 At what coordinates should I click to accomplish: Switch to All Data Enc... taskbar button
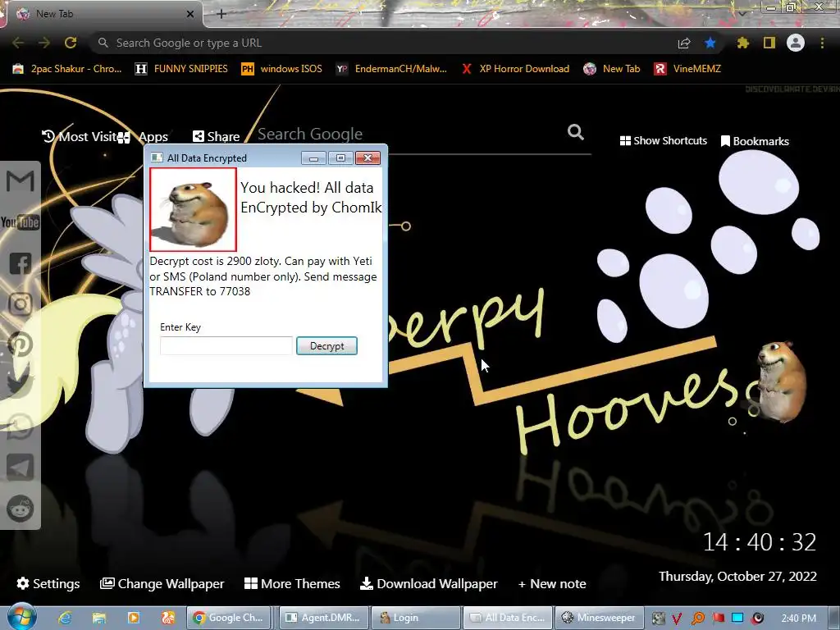pos(508,618)
